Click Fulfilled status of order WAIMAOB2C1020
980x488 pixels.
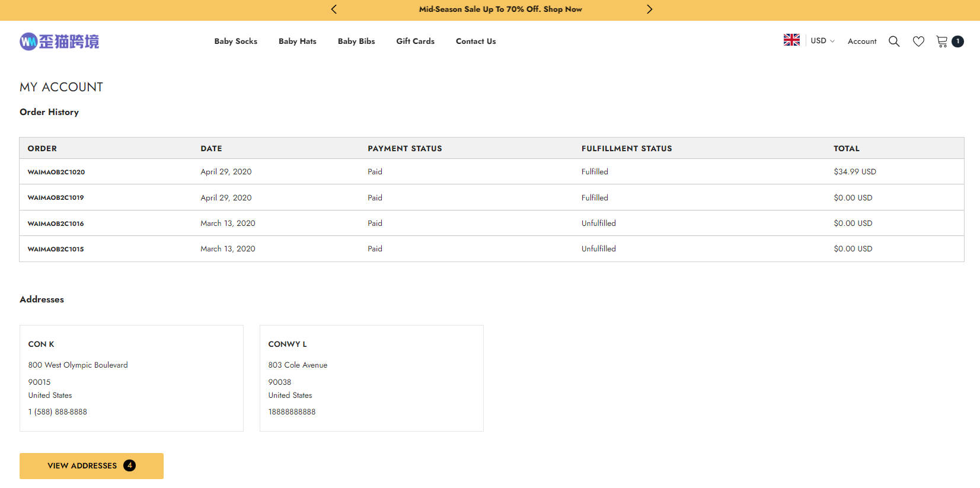point(595,171)
